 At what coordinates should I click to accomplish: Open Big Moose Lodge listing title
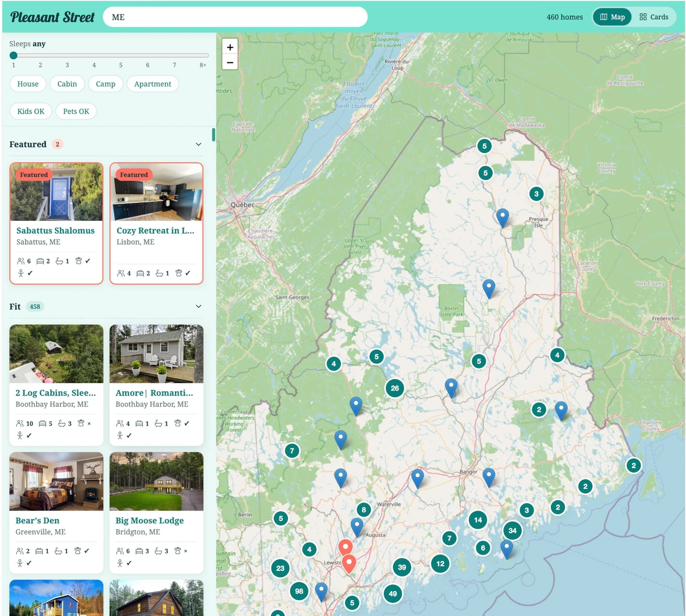click(150, 520)
